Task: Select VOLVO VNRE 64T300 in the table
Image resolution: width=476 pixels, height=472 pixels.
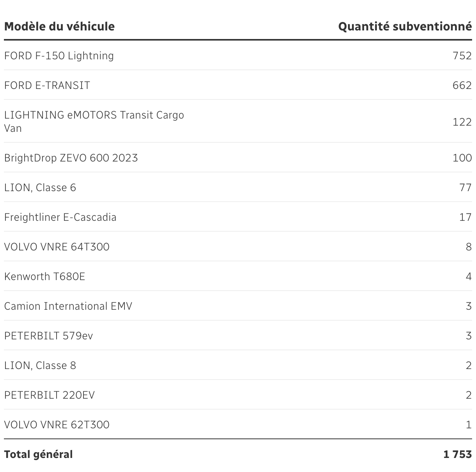Action: pyautogui.click(x=57, y=247)
